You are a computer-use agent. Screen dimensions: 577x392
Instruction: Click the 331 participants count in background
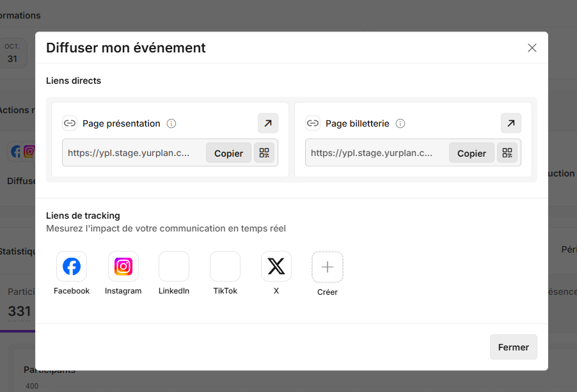pos(19,311)
